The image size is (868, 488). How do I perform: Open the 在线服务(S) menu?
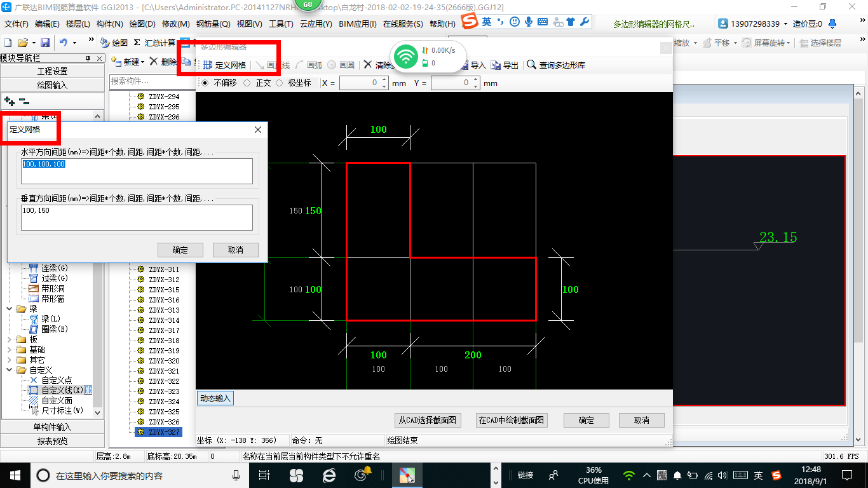click(403, 24)
